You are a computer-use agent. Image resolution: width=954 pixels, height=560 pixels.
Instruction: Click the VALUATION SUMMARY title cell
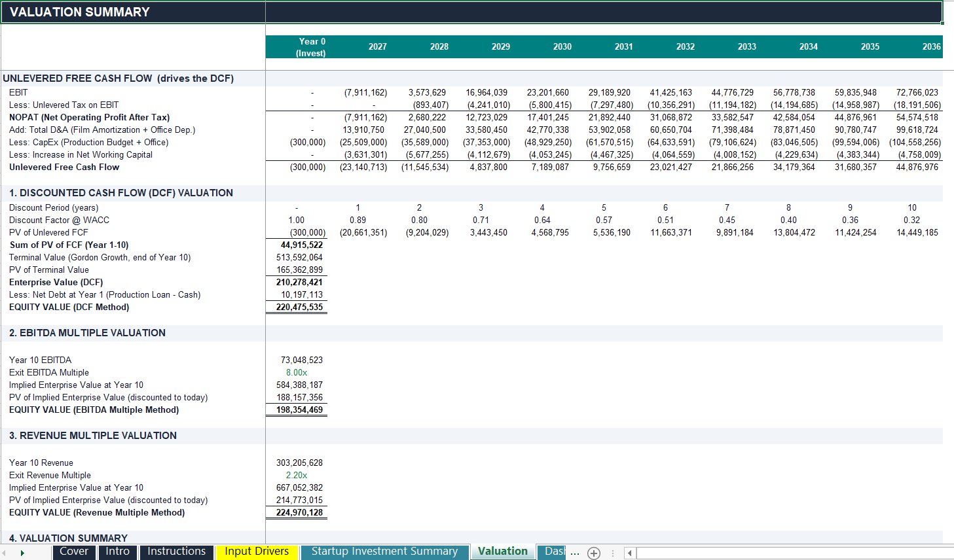[133, 12]
